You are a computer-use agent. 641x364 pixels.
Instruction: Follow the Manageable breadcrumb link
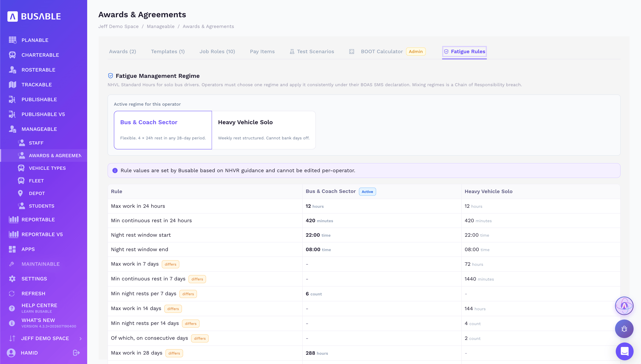pyautogui.click(x=161, y=27)
